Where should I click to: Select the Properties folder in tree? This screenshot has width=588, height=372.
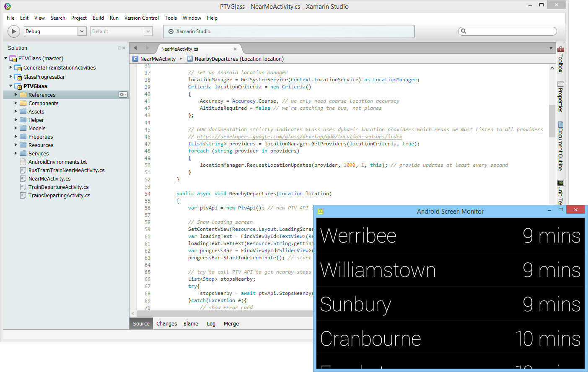41,137
